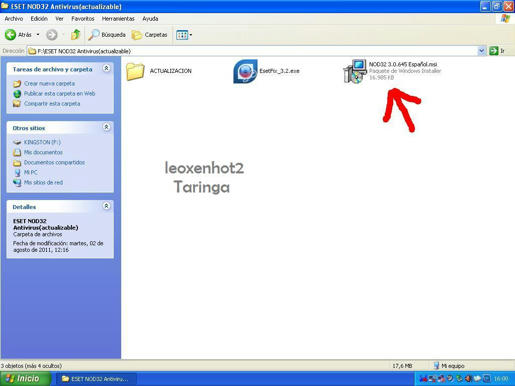Screen dimensions: 515x386
Task: Open the Búsqueda search tool
Action: (x=107, y=35)
